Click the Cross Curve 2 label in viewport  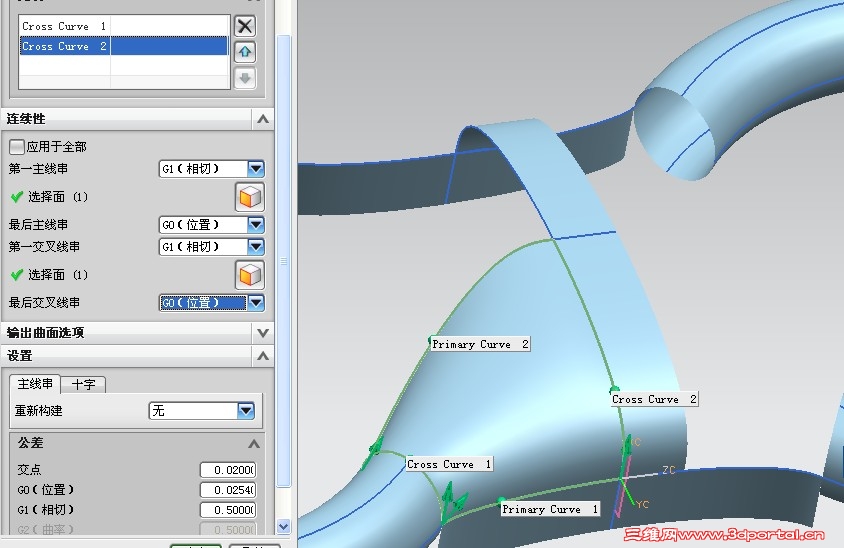coord(654,399)
